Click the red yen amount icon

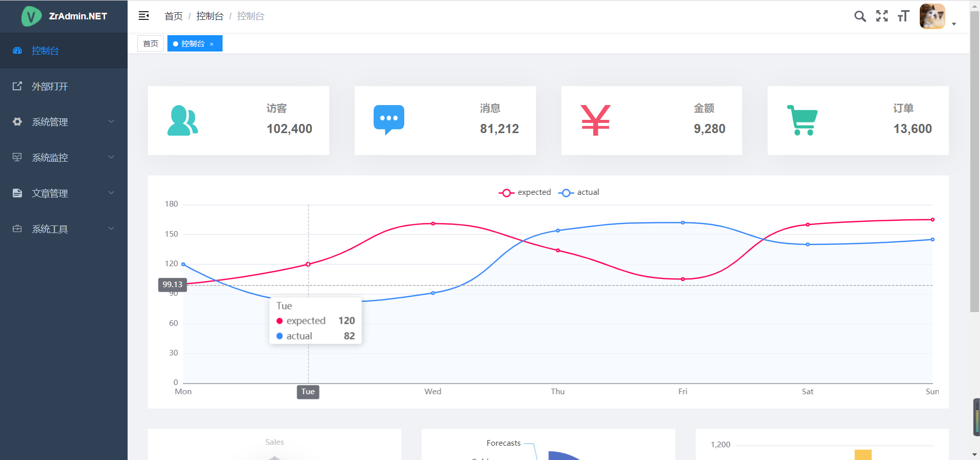595,120
